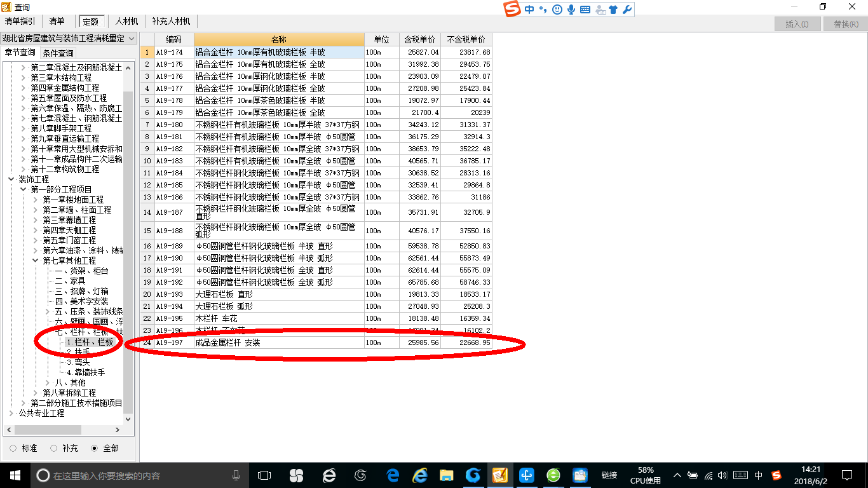Launch Internet Explorer from taskbar

pyautogui.click(x=419, y=475)
